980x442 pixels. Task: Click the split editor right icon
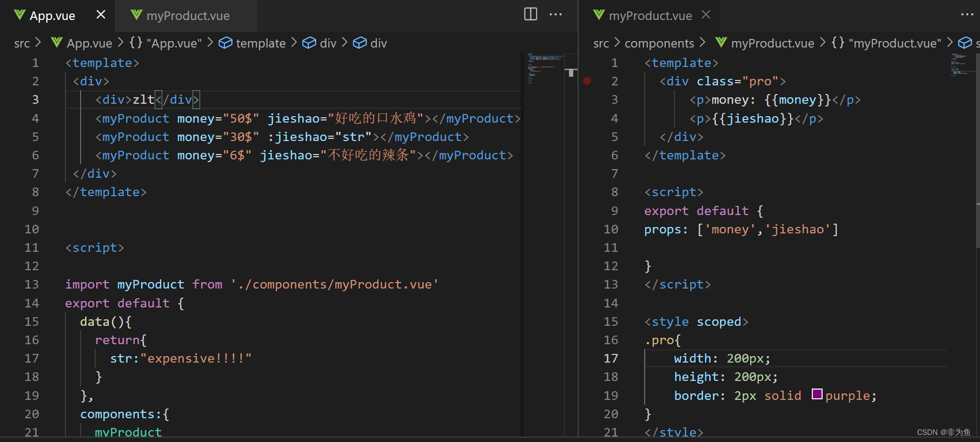pyautogui.click(x=531, y=14)
